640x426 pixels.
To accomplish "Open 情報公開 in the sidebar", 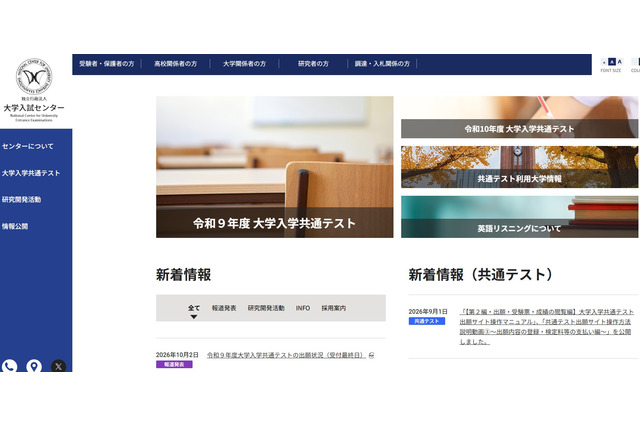I will point(15,226).
